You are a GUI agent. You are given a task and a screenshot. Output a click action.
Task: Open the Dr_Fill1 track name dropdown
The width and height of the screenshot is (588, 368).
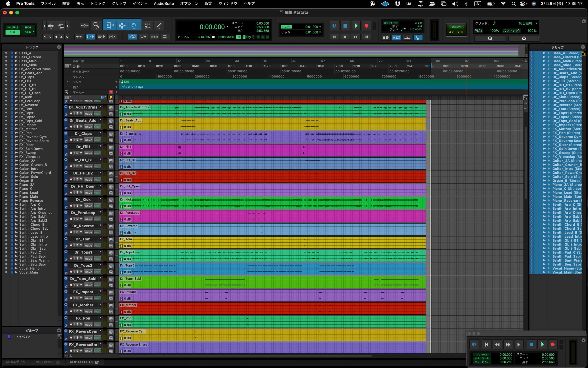coord(100,146)
